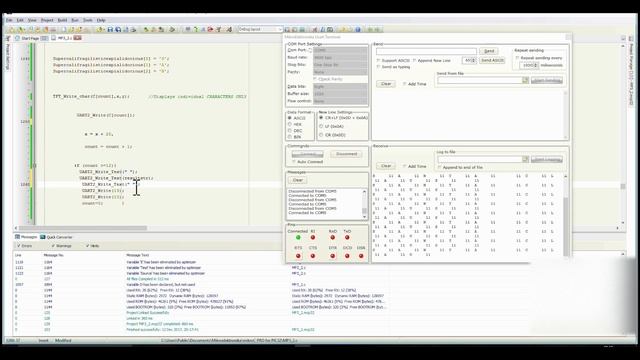Switch to the Quick Converter tab

[x=56, y=237]
